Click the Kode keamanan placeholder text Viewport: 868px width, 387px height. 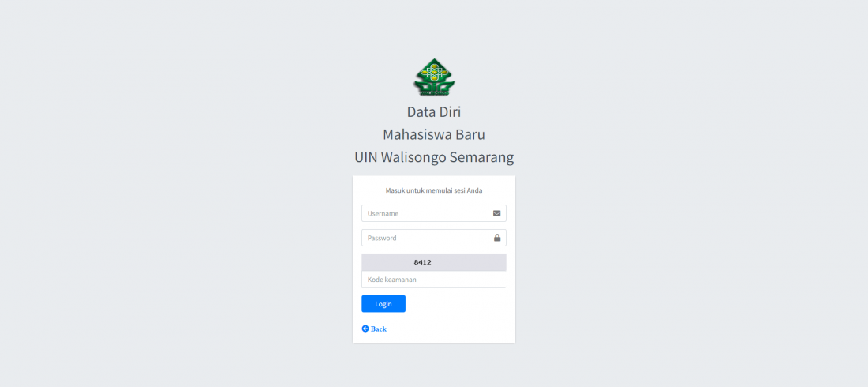pyautogui.click(x=392, y=280)
